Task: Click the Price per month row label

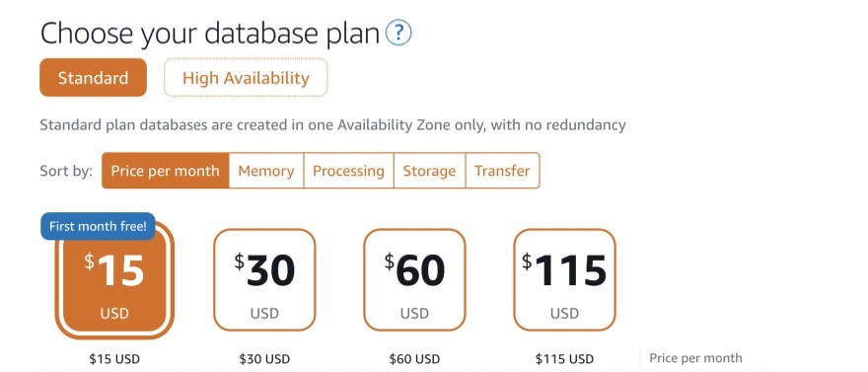Action: (695, 358)
